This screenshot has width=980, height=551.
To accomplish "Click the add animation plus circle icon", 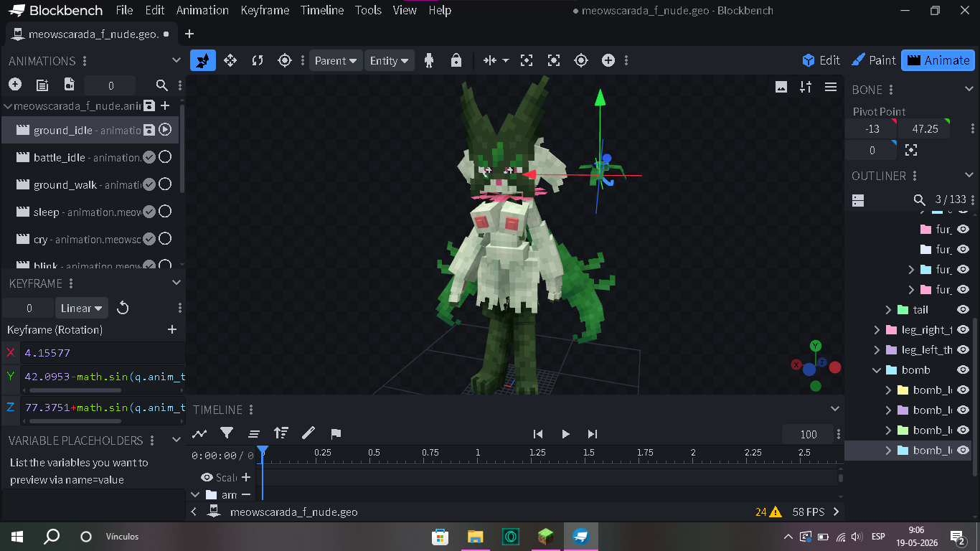I will pyautogui.click(x=15, y=85).
